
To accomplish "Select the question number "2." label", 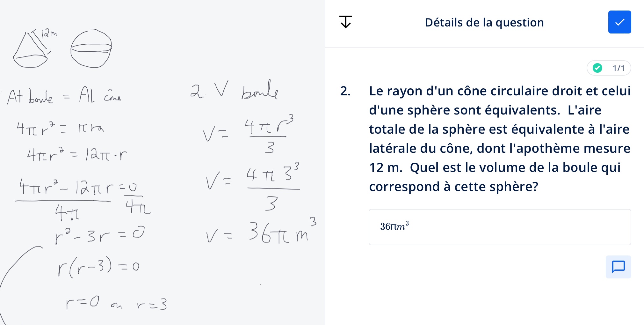I will pos(345,91).
